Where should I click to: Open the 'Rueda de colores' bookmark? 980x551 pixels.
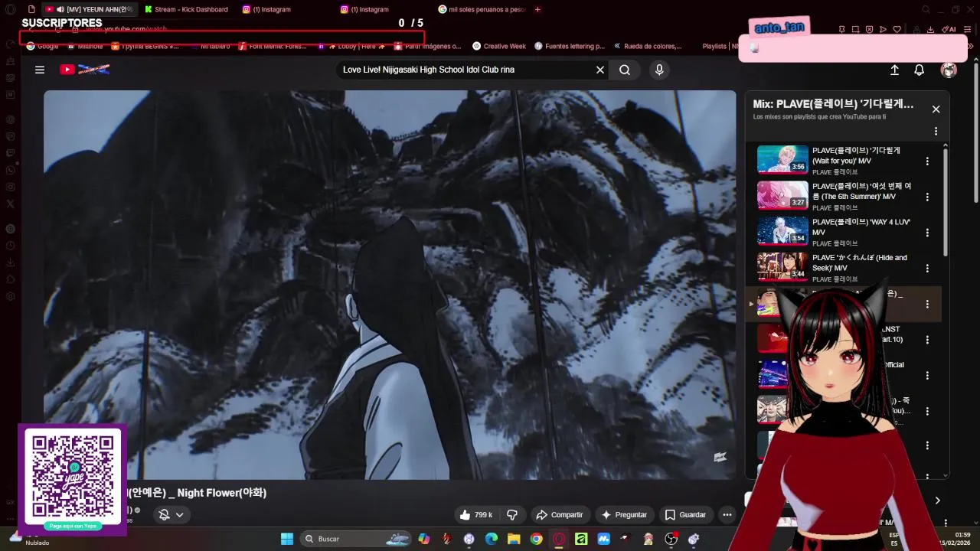tap(647, 46)
